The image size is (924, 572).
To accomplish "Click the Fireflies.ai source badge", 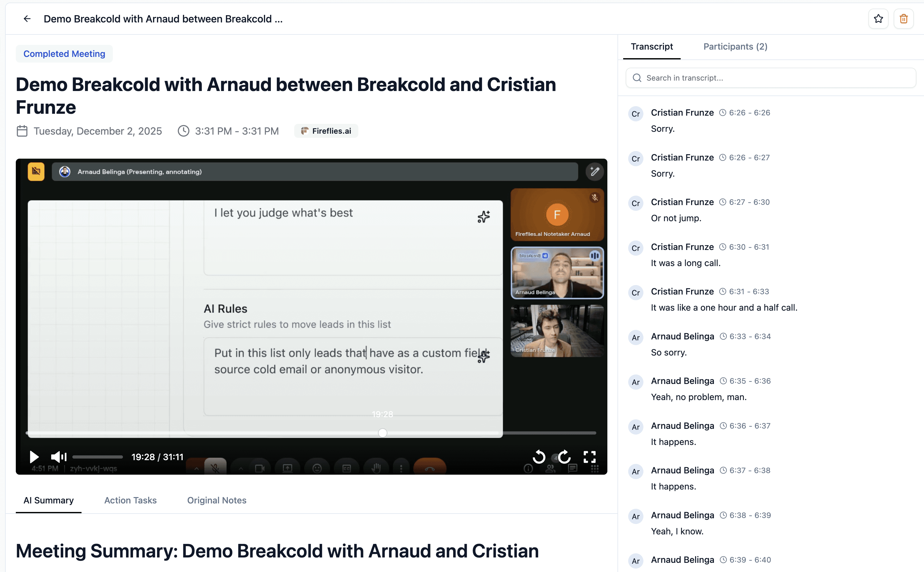I will pyautogui.click(x=326, y=131).
